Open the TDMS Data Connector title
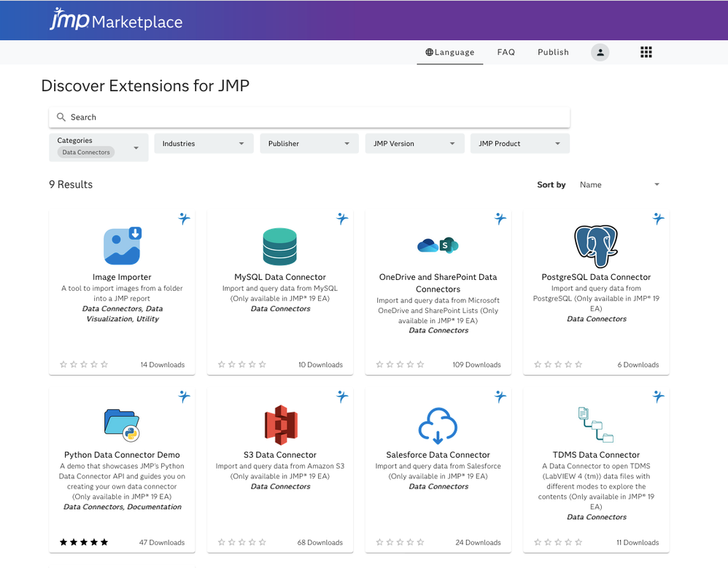 (x=596, y=455)
